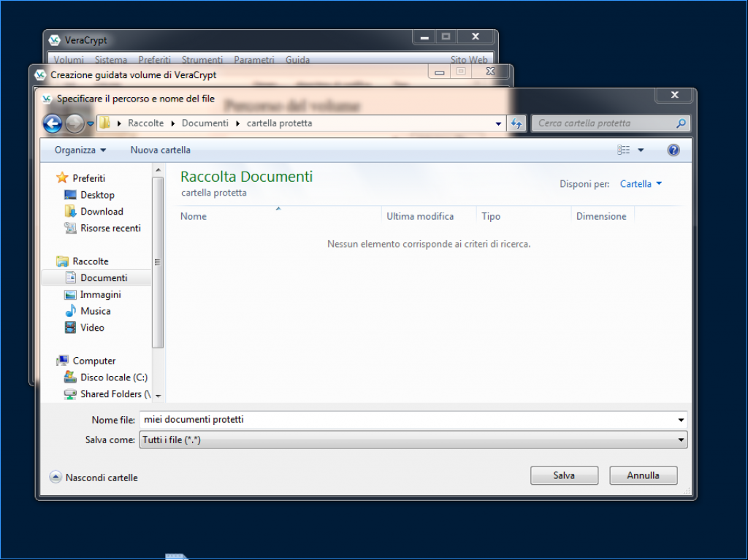
Task: Expand the Nome file dropdown arrow
Action: point(681,420)
